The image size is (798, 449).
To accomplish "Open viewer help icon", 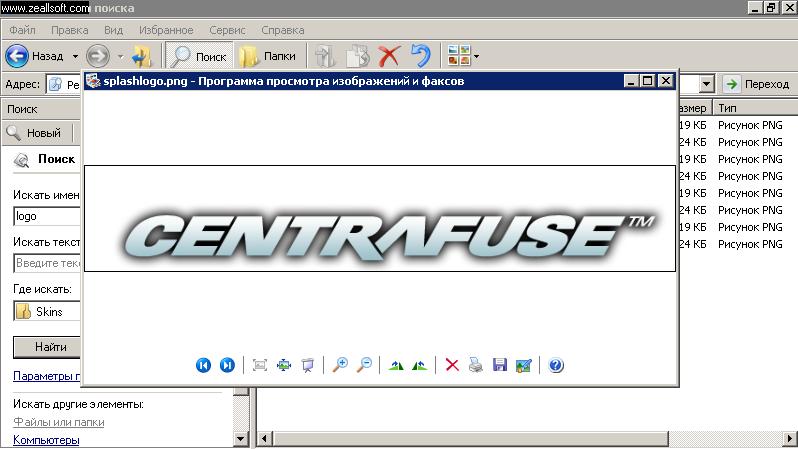I will point(556,365).
